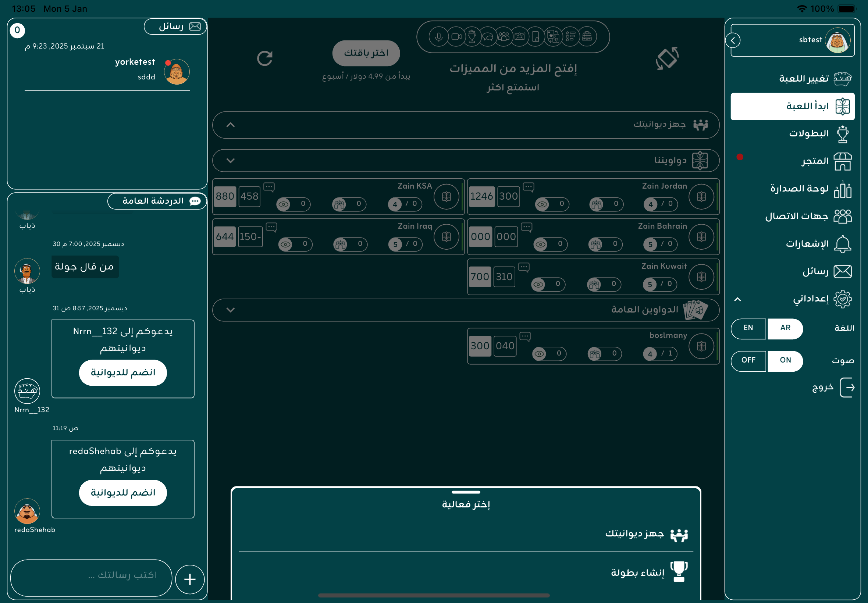Open the Zain KSA room chat bubble icon

coord(269,187)
